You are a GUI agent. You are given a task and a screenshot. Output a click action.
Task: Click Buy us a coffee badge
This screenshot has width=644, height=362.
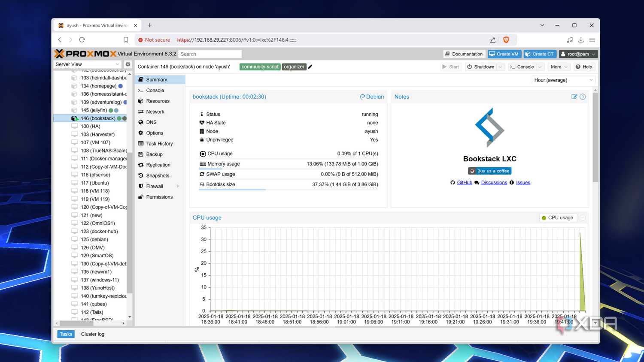click(x=490, y=171)
